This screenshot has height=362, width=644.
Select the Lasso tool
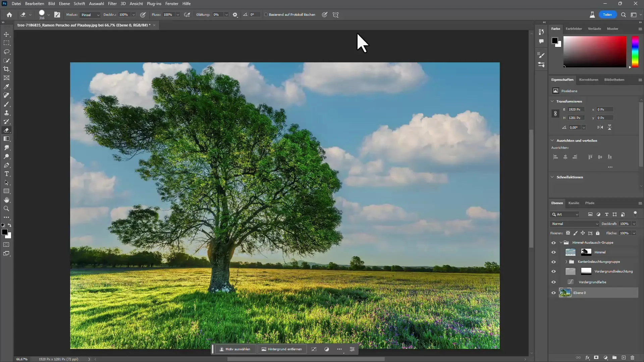pos(7,51)
